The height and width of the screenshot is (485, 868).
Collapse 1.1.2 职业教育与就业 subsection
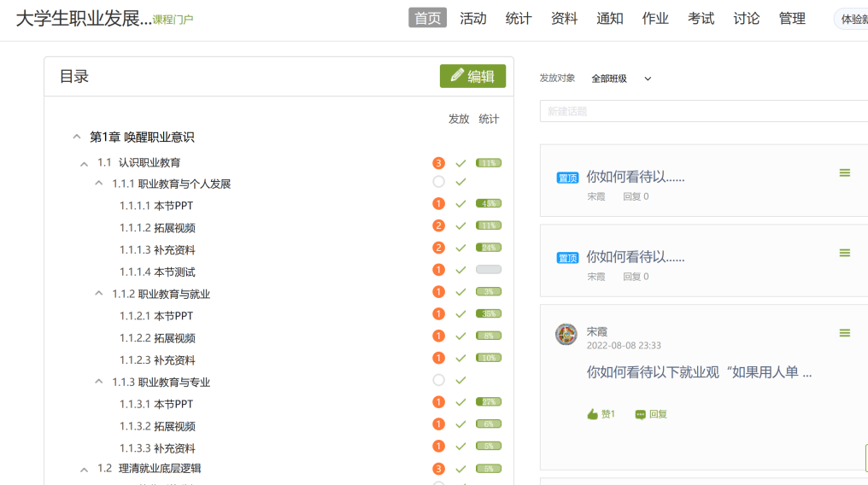[98, 293]
